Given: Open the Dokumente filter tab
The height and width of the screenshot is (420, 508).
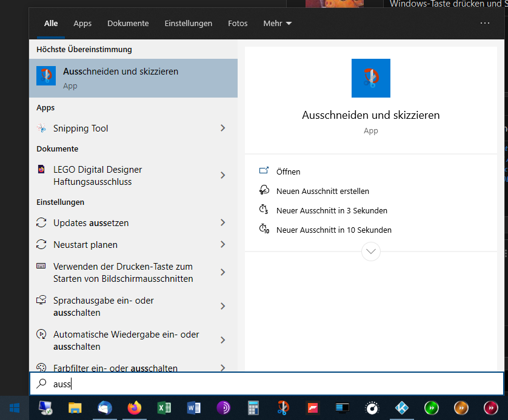Looking at the screenshot, I should coord(128,23).
